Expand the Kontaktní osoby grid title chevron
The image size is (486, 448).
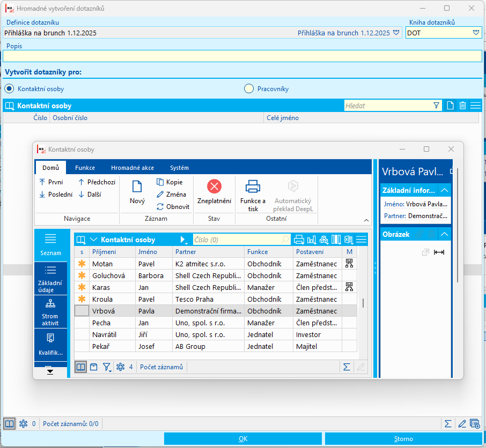coord(93,240)
